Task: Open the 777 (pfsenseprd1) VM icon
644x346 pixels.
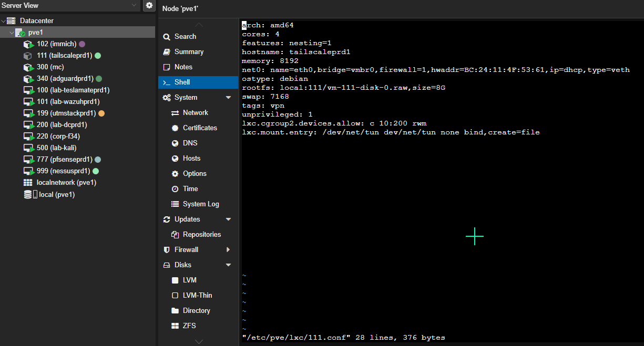Action: click(x=28, y=160)
